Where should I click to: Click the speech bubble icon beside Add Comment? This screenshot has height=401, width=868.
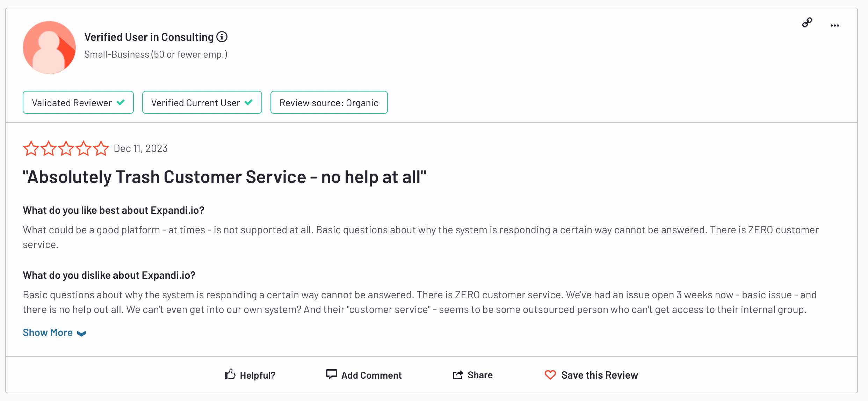(331, 374)
